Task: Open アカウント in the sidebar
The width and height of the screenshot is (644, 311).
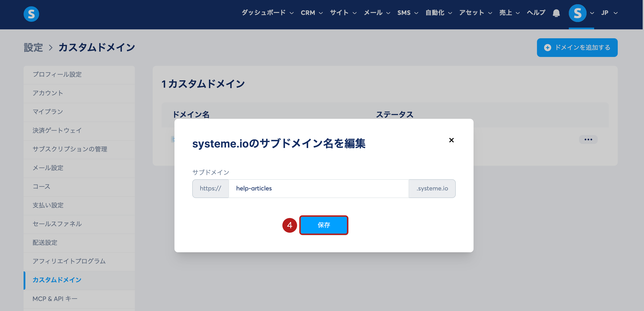Action: click(79, 93)
